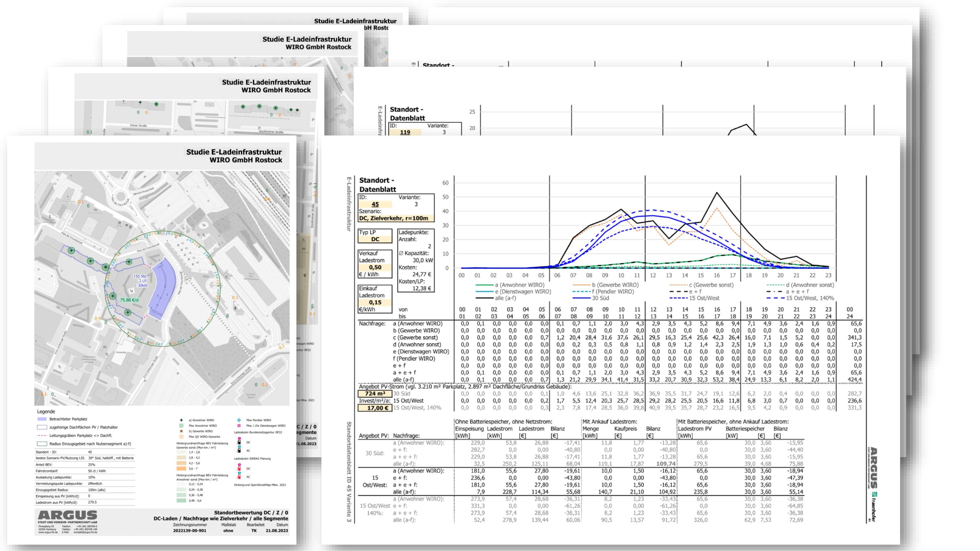Click the 'b) Gewerbe WIRO' brown cross legend symbol
980x551 pixels.
point(181,431)
